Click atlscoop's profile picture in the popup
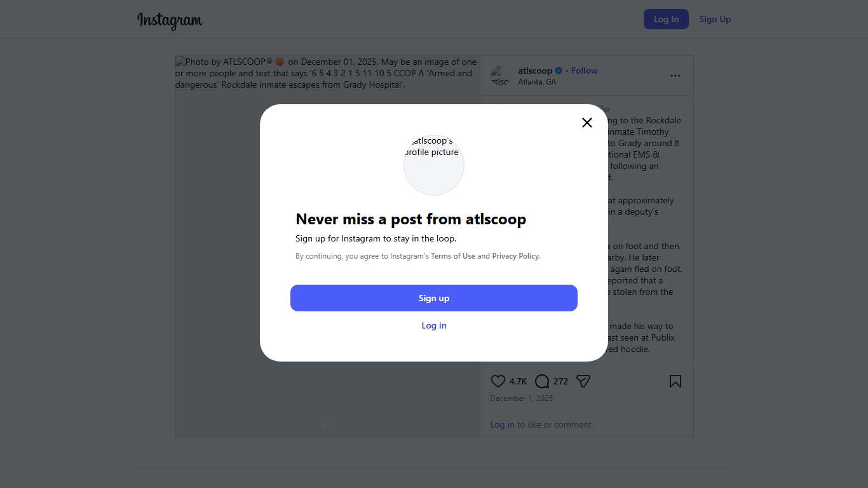The height and width of the screenshot is (488, 868). click(434, 165)
